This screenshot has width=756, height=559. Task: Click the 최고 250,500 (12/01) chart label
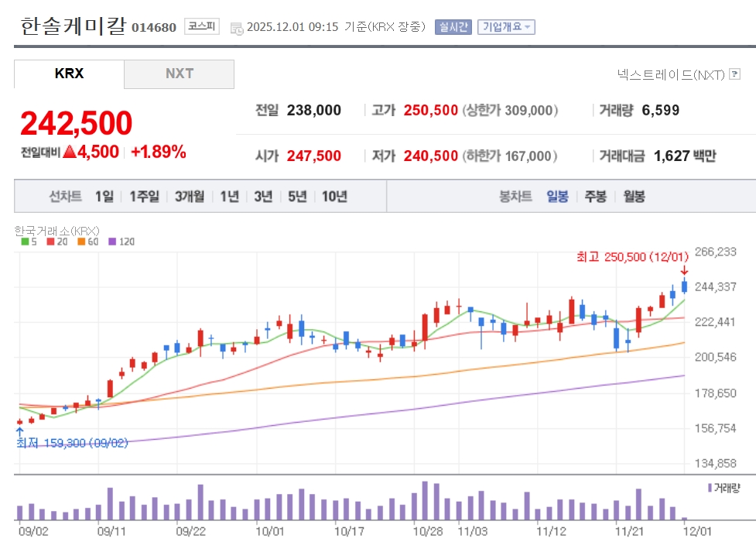click(x=632, y=256)
